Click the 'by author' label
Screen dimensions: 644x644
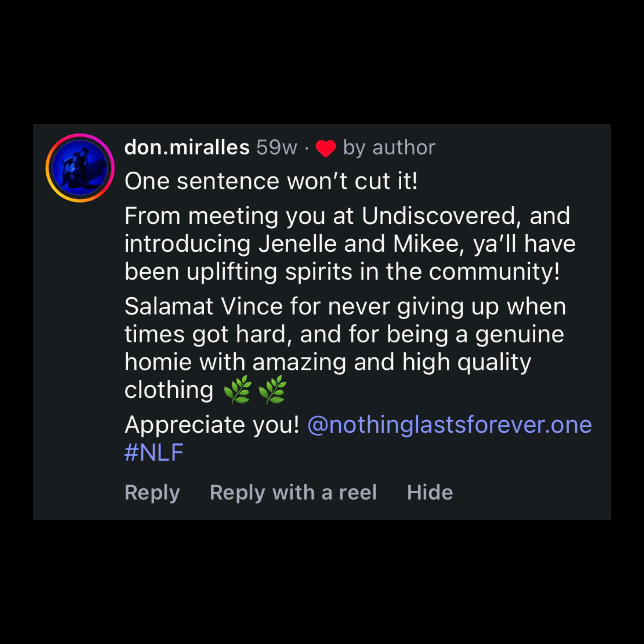tap(389, 148)
